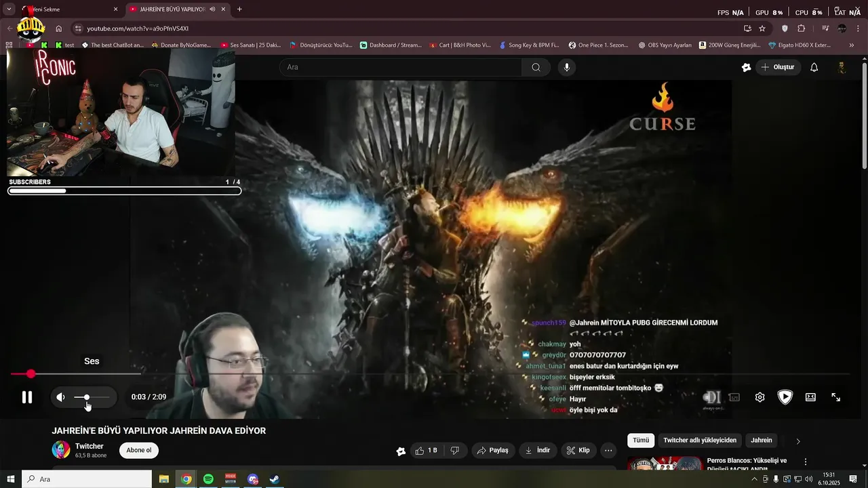Viewport: 868px width, 488px height.
Task: Open Windows Start menu
Action: point(10,479)
